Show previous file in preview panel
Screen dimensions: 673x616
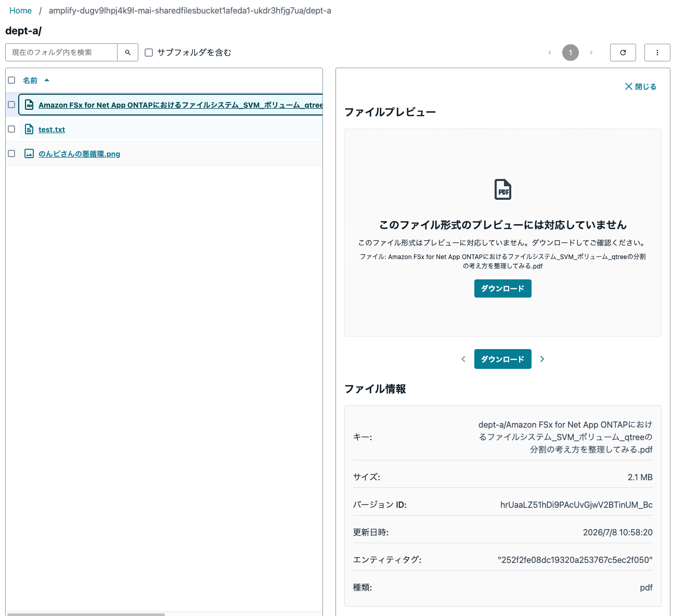463,359
